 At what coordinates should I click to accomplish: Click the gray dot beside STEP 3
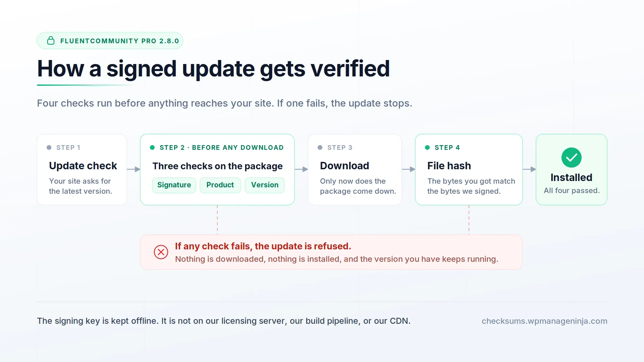[320, 147]
